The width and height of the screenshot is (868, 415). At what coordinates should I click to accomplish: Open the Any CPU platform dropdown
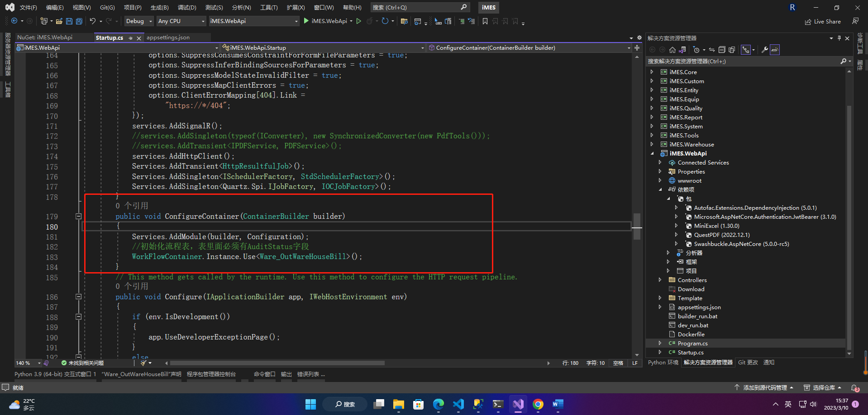tap(181, 21)
